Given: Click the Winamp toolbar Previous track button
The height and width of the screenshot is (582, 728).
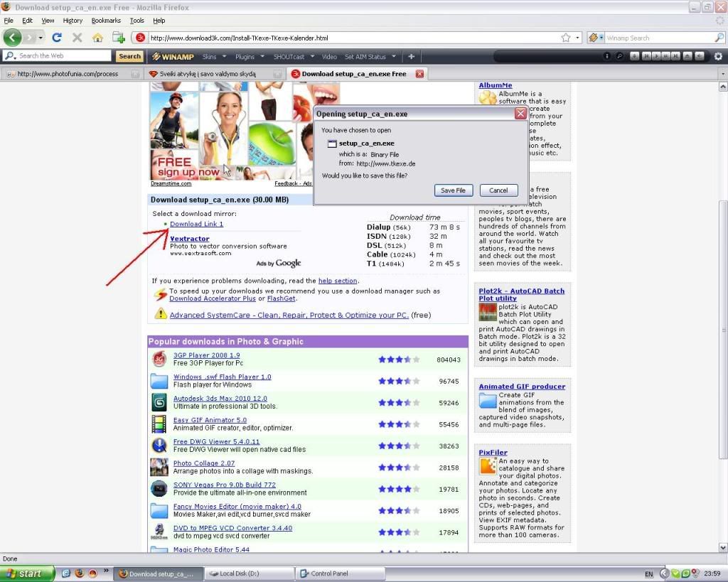Looking at the screenshot, I should (x=646, y=56).
